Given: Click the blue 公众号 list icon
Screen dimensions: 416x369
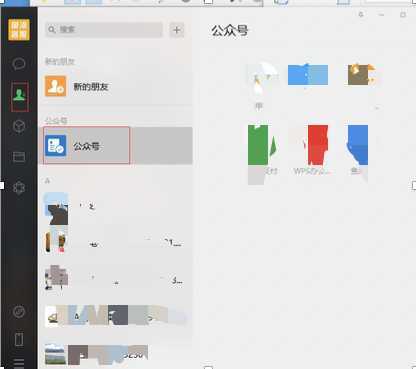Looking at the screenshot, I should click(x=56, y=146).
